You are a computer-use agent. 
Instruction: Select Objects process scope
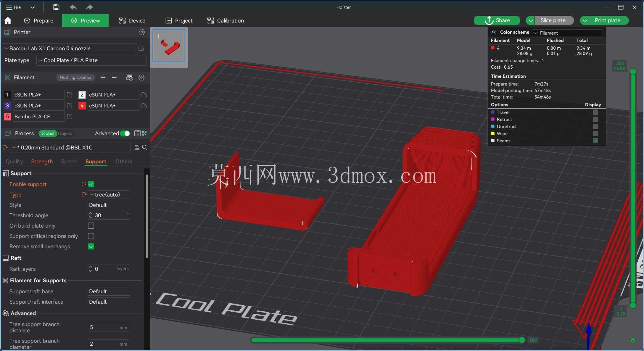pos(66,133)
